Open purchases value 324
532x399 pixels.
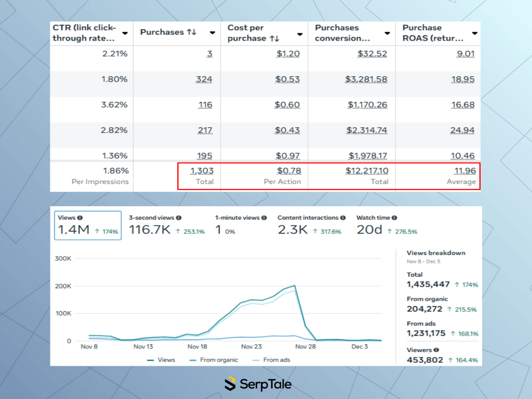point(204,79)
